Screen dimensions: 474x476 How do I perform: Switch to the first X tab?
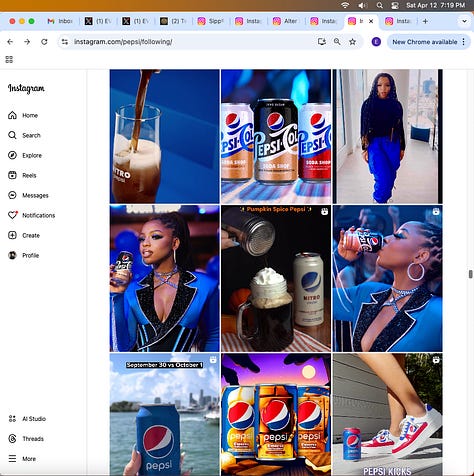tap(98, 21)
